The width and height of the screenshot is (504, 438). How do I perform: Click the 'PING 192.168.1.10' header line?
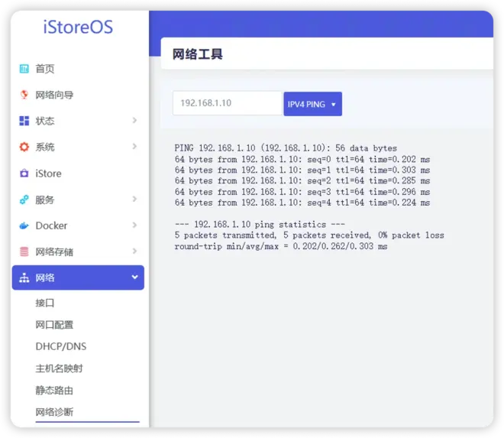[x=286, y=148]
